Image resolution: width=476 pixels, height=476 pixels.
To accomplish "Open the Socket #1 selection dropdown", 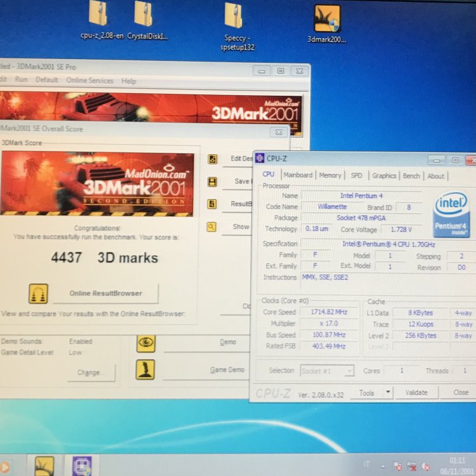I will click(327, 371).
